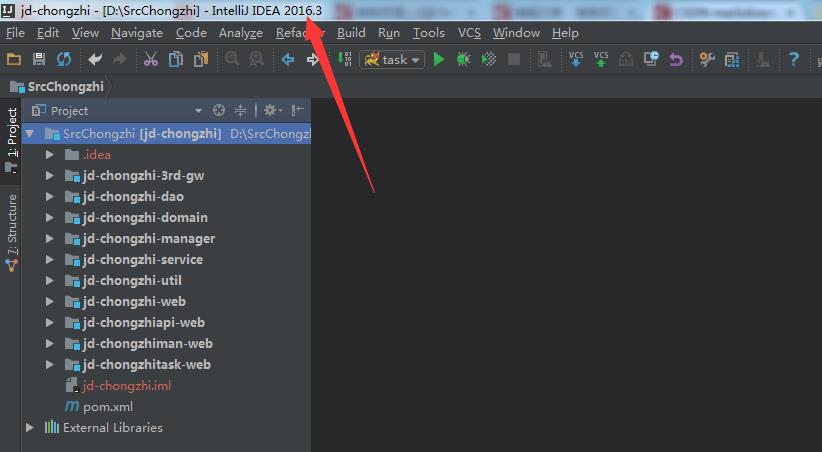The width and height of the screenshot is (822, 452).
Task: Open the Analyze menu
Action: 241,33
